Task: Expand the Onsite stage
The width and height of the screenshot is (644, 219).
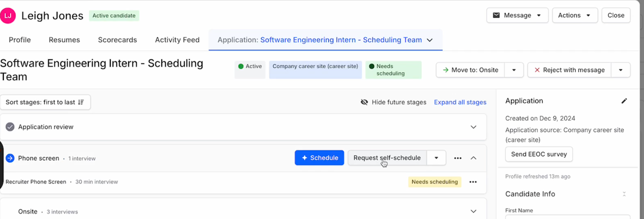Action: (473, 211)
